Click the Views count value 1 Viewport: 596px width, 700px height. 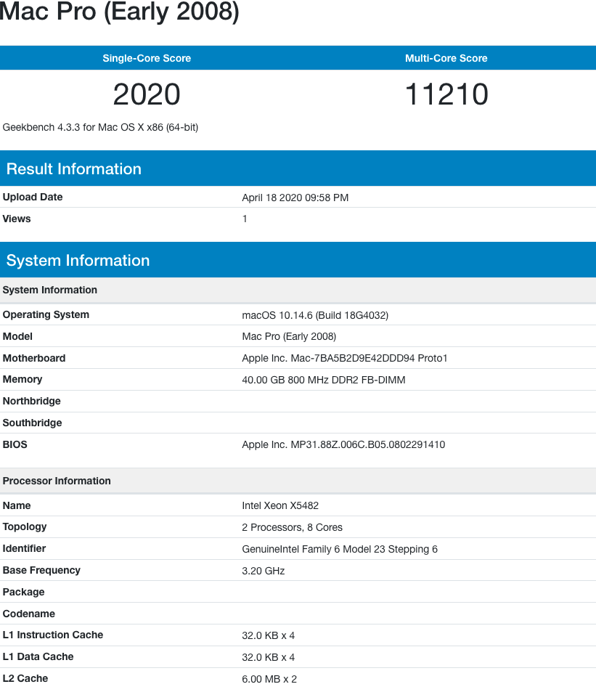(x=245, y=219)
